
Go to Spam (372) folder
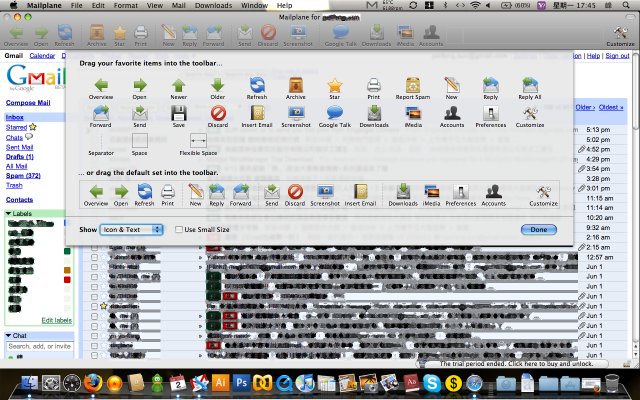[23, 176]
